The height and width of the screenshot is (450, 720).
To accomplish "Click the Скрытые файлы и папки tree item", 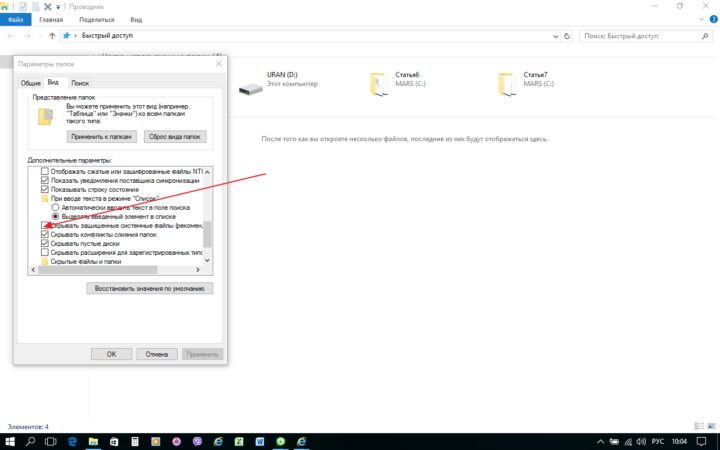I will 85,261.
